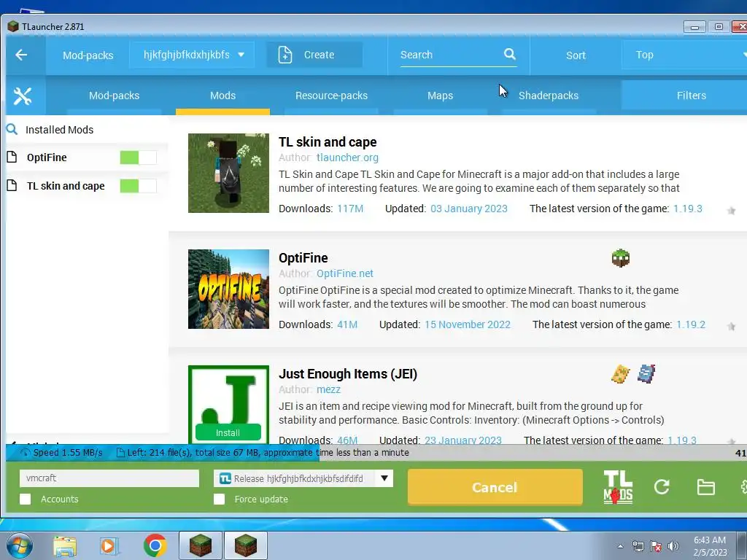
Task: Switch to the Mod-packs tab
Action: pos(115,96)
